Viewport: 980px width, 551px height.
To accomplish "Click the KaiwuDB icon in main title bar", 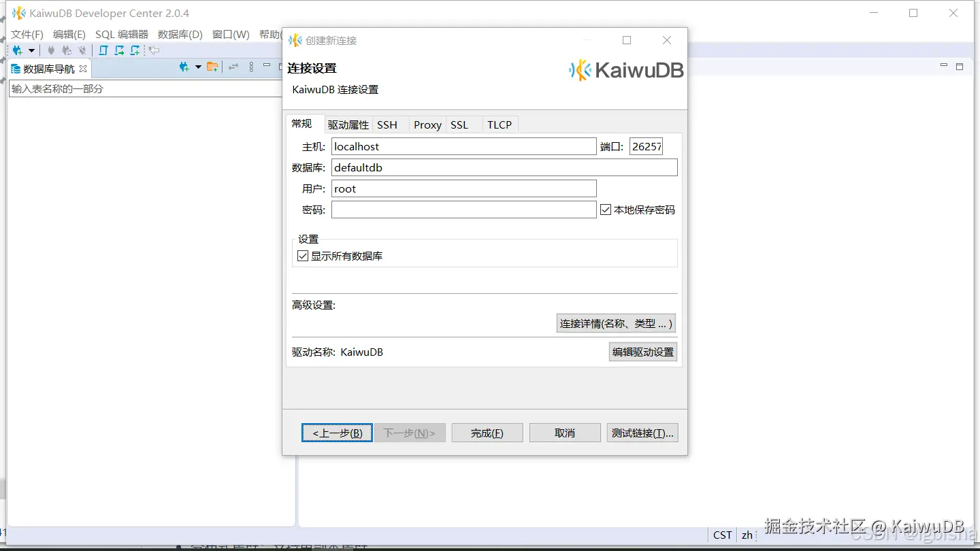I will click(19, 13).
